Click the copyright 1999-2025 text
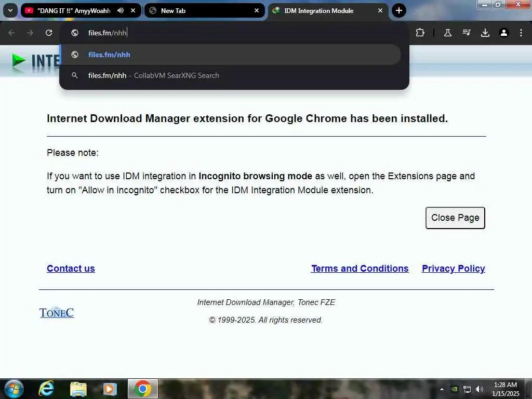 265,320
